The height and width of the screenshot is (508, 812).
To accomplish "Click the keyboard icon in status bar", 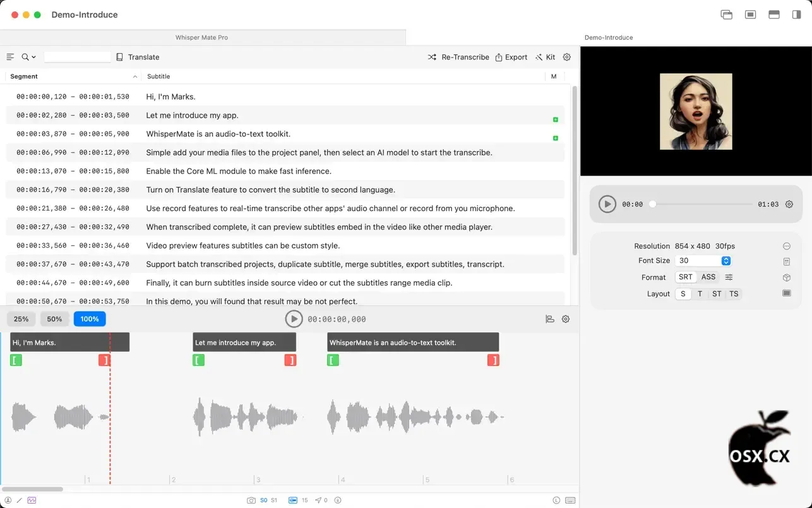I will click(x=570, y=500).
